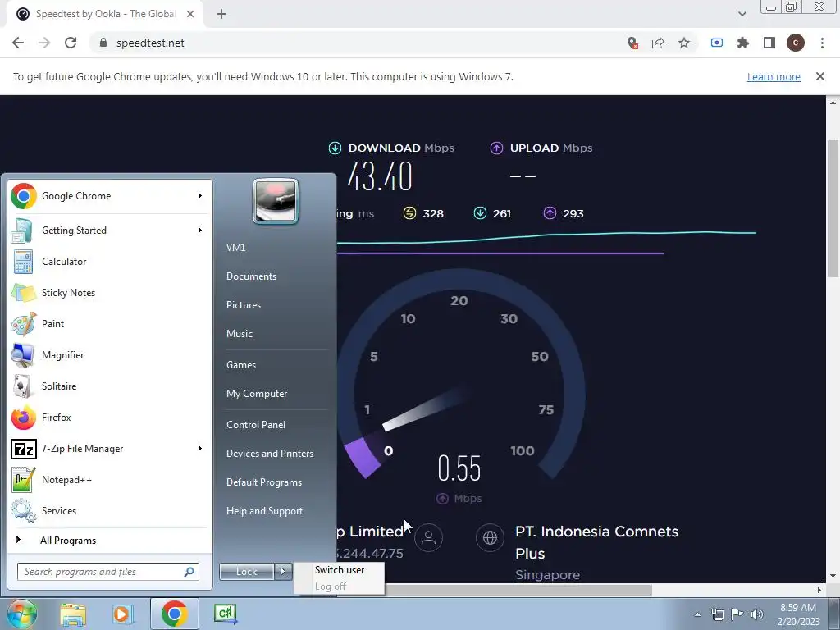
Task: Open VM1 user folder
Action: [235, 248]
